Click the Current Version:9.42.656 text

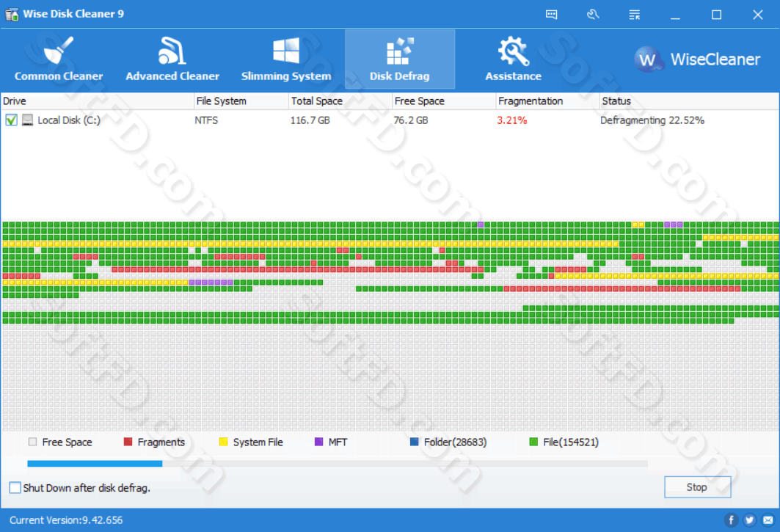click(66, 520)
